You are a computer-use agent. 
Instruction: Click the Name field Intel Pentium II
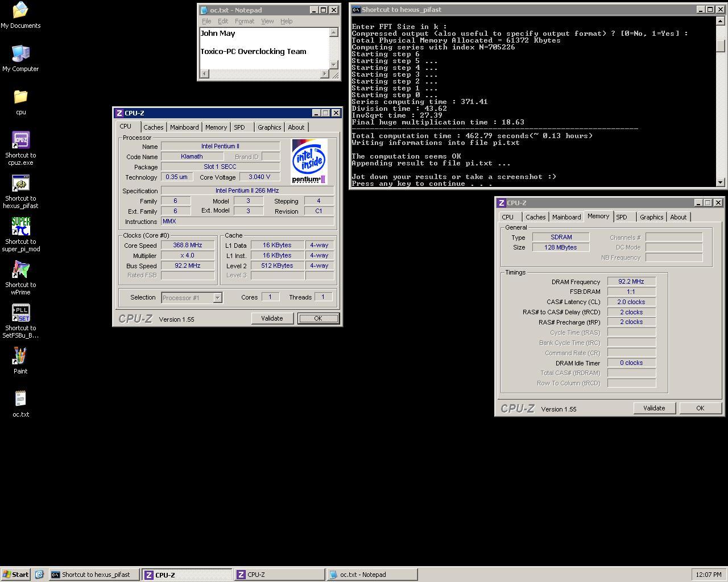220,146
